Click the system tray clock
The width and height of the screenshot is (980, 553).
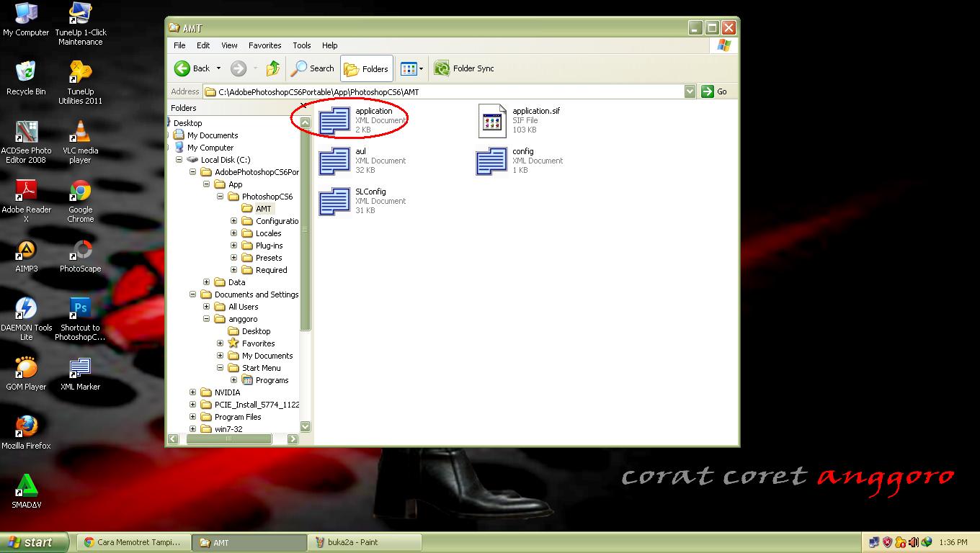click(953, 542)
